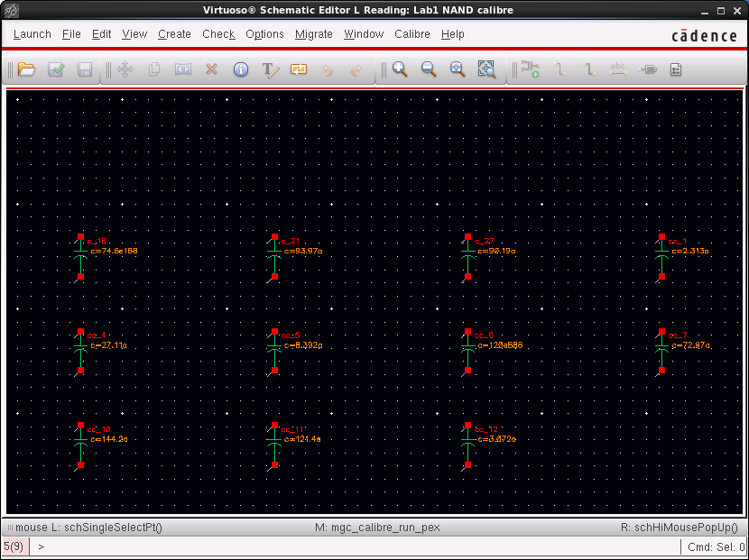
Task: Select the cc_10 capacitor label
Action: point(98,429)
